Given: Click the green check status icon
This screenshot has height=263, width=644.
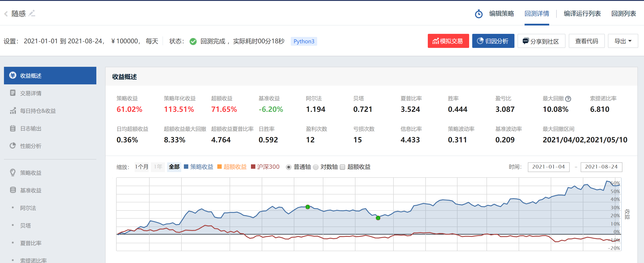Looking at the screenshot, I should (193, 41).
